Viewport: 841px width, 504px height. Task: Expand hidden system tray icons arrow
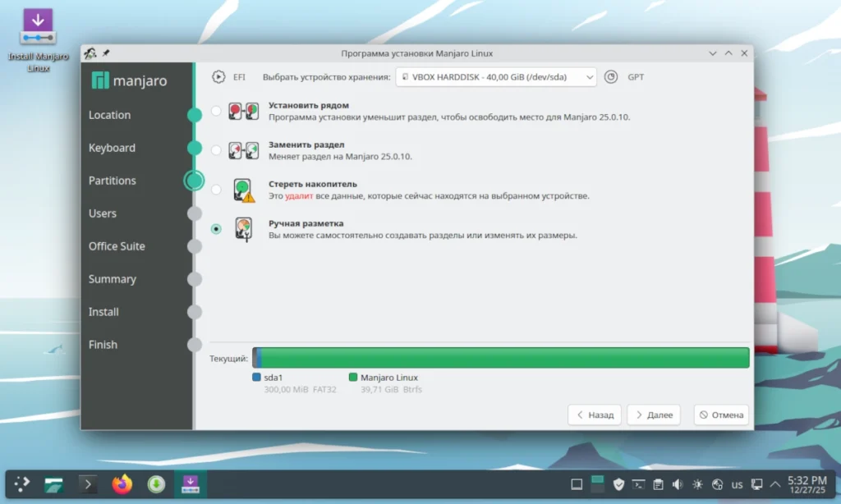[775, 484]
